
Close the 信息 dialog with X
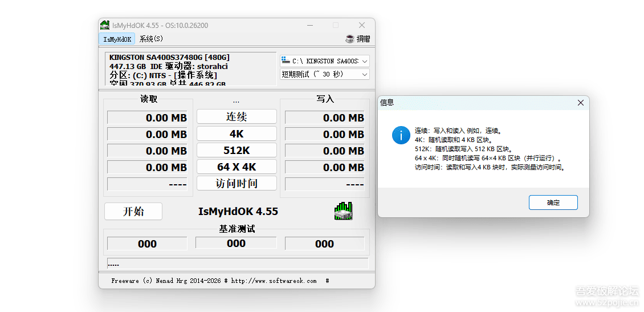coord(580,103)
